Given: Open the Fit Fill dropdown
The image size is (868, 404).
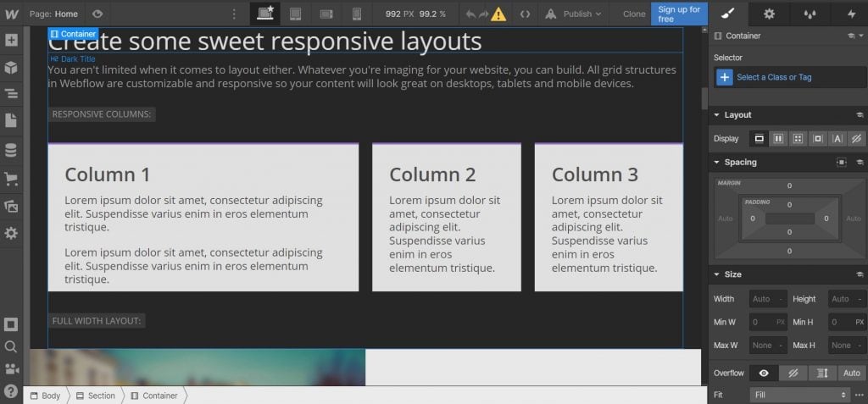Looking at the screenshot, I should point(800,396).
